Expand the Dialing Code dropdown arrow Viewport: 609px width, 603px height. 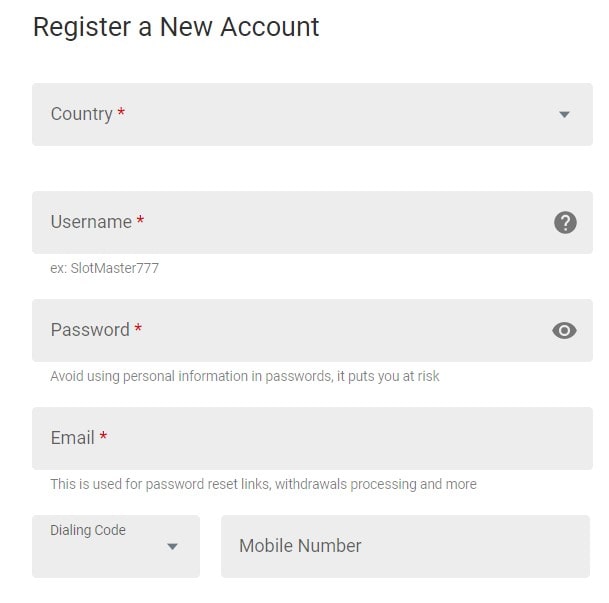point(172,547)
